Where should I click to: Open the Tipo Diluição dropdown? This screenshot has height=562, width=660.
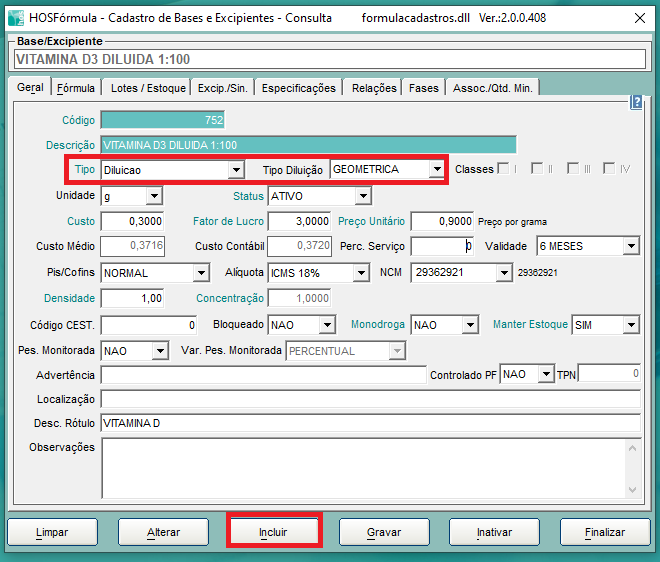click(x=436, y=170)
